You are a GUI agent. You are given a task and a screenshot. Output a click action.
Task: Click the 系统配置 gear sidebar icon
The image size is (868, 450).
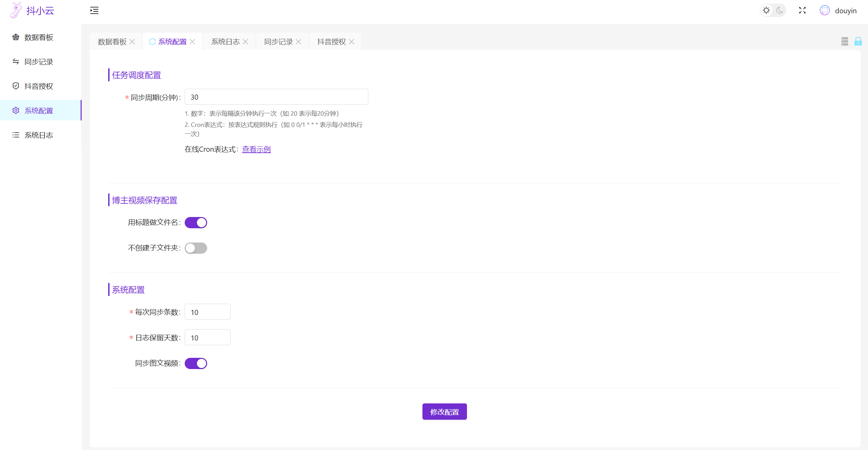(x=16, y=111)
